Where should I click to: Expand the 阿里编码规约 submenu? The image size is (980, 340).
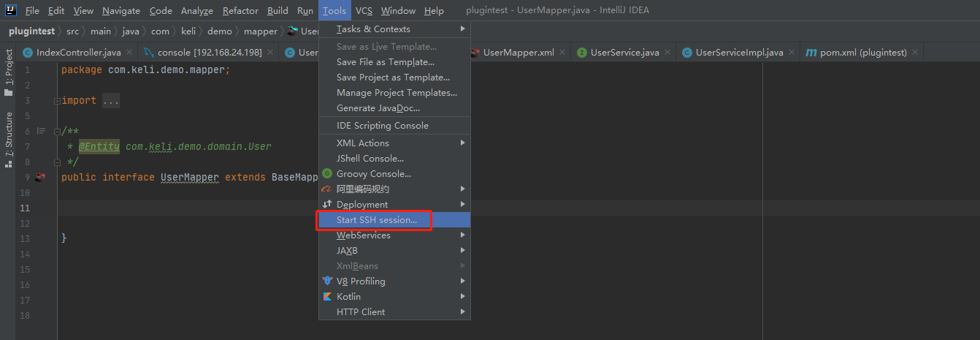pos(463,189)
